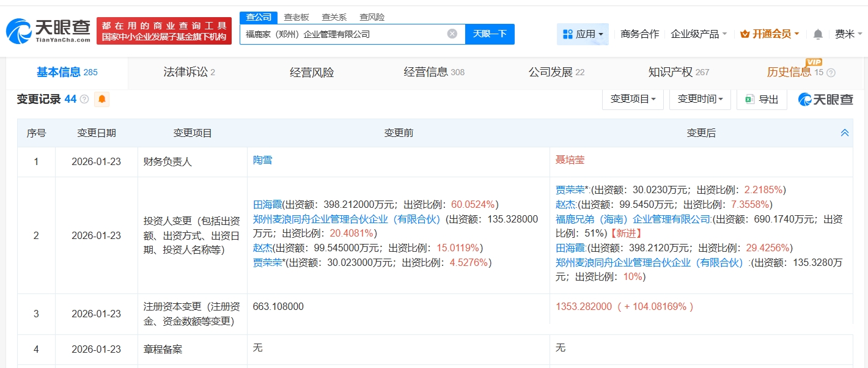Expand the 变更项目 filter dropdown
The width and height of the screenshot is (868, 368).
pos(633,99)
